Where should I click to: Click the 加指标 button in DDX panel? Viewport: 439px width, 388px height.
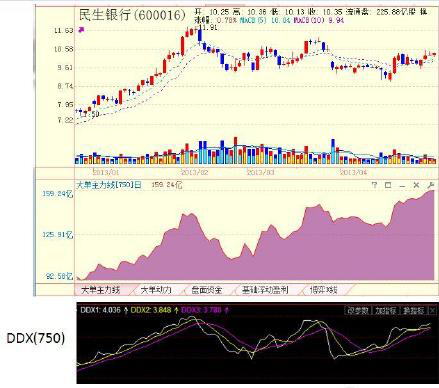(x=385, y=311)
